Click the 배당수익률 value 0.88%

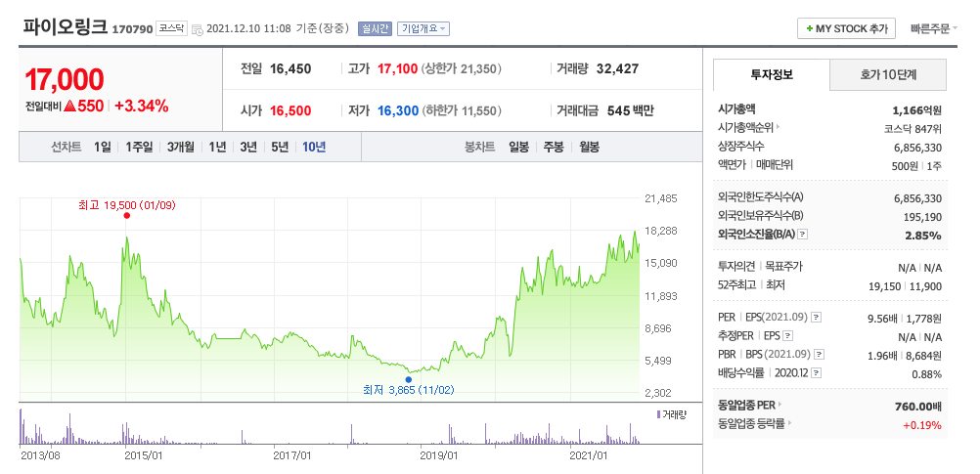[x=927, y=374]
